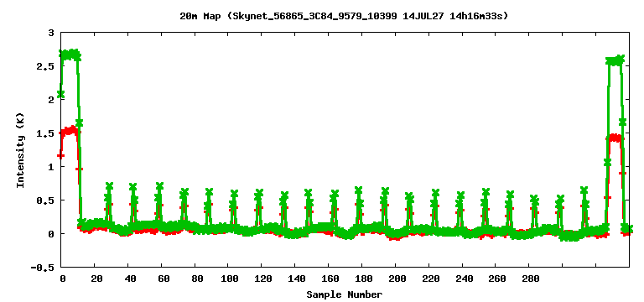
Task: Click the Sample Number axis label
Action: (x=344, y=294)
